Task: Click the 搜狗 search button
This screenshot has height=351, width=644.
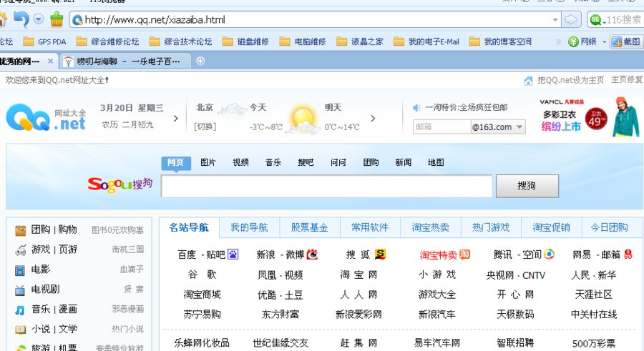Action: coord(527,186)
